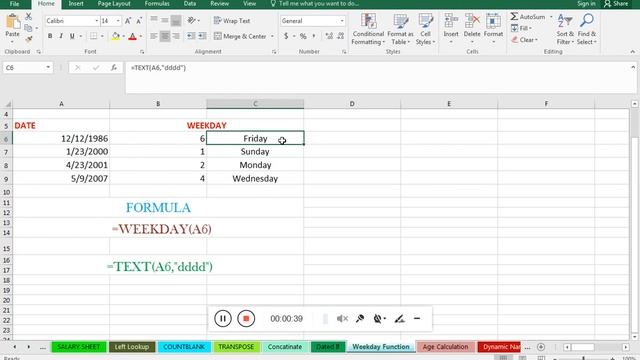
Task: Stop the screen recording
Action: [246, 318]
